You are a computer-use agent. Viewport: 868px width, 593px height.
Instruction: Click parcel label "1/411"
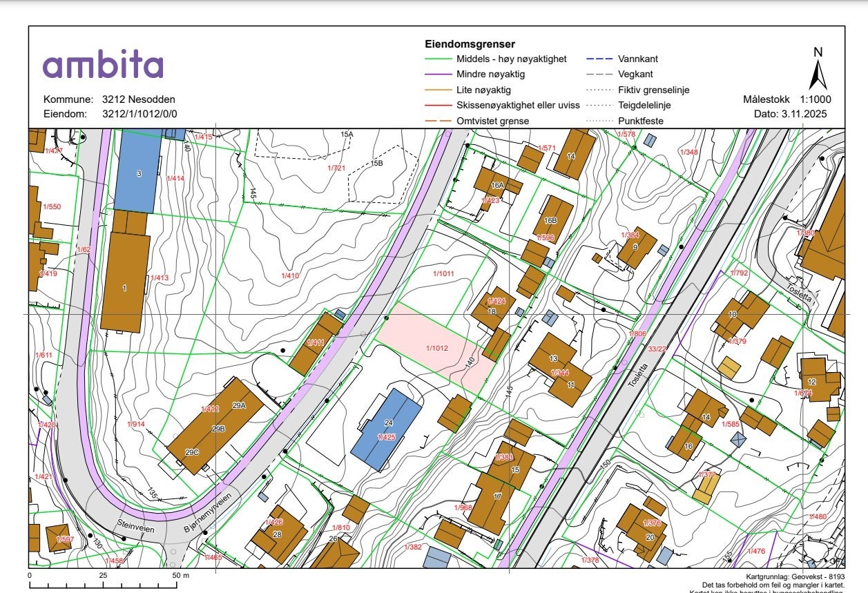click(316, 342)
